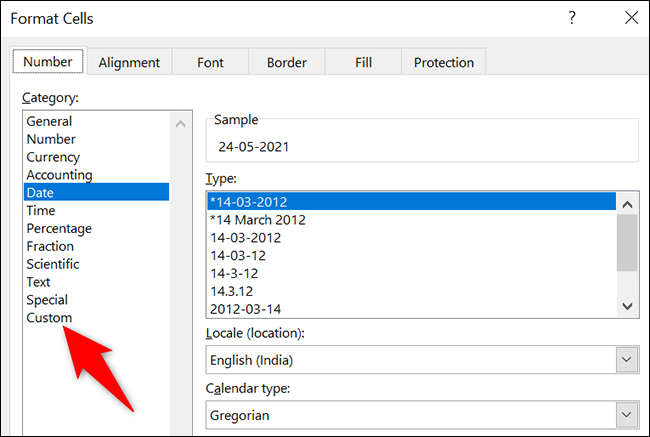The width and height of the screenshot is (650, 437).
Task: Switch to the Border tab
Action: click(286, 62)
